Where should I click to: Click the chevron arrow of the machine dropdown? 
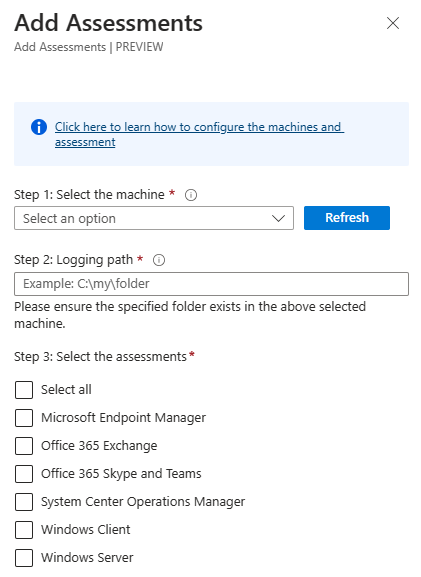[x=278, y=219]
